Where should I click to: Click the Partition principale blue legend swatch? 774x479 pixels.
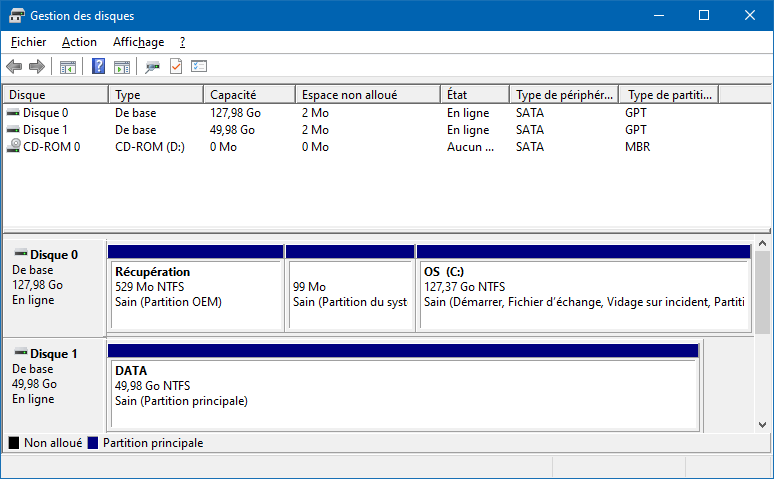(x=93, y=443)
